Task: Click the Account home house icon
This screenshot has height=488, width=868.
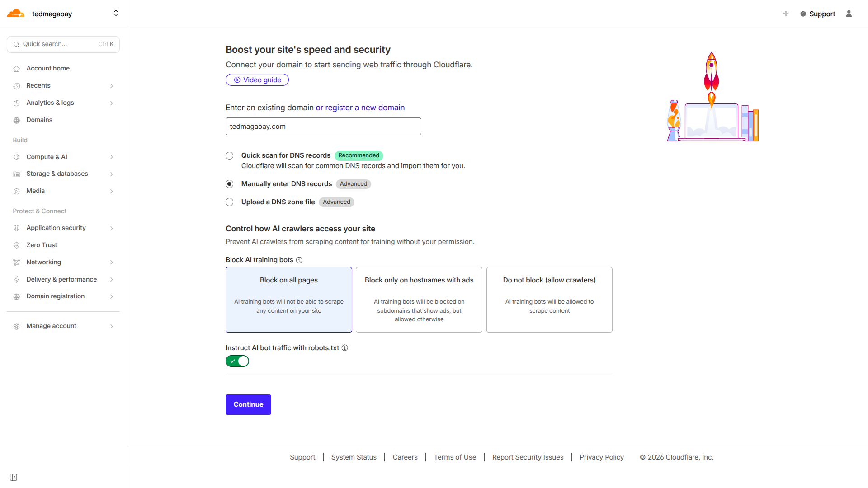Action: (17, 69)
